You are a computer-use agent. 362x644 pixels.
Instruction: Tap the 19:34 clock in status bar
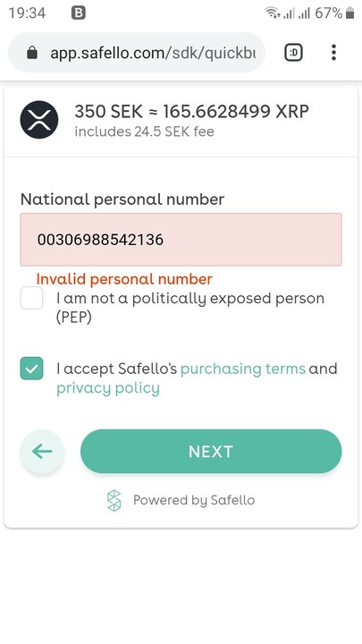(x=27, y=13)
